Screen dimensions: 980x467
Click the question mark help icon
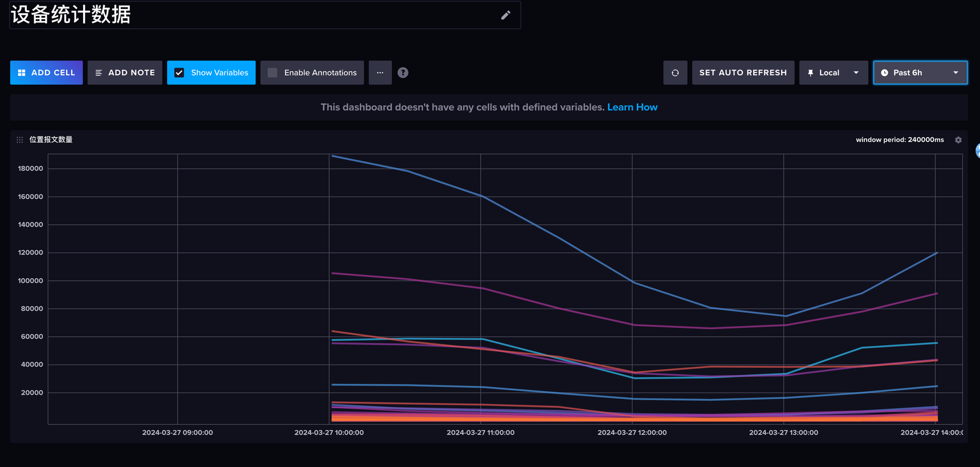403,72
